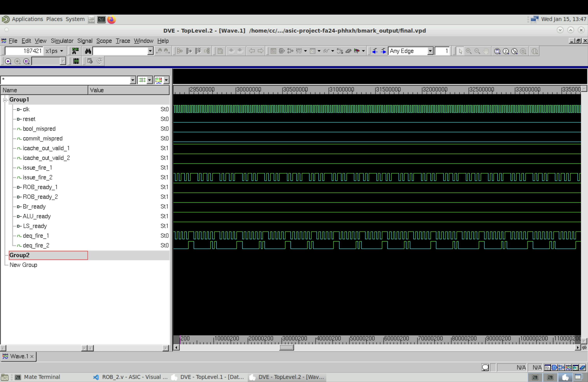Switch to ROB_2.v Visual Studio taskbar button

coord(131,377)
